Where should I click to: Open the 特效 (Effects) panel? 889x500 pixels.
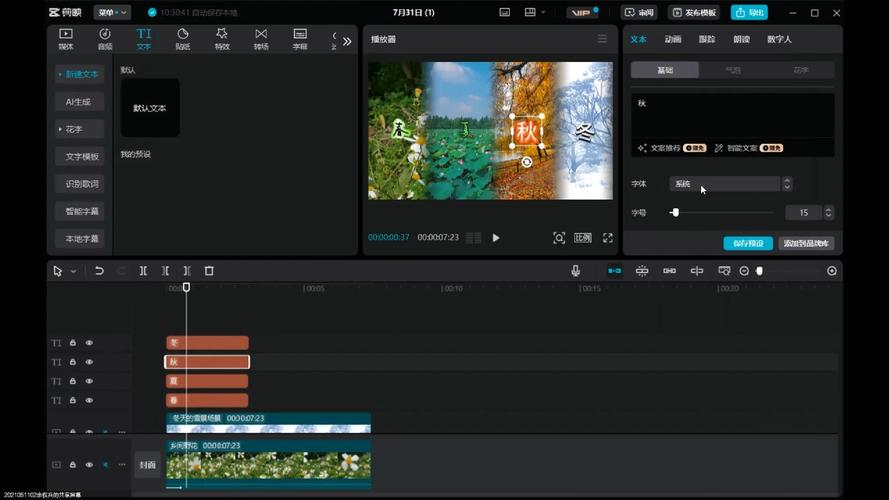[x=222, y=39]
